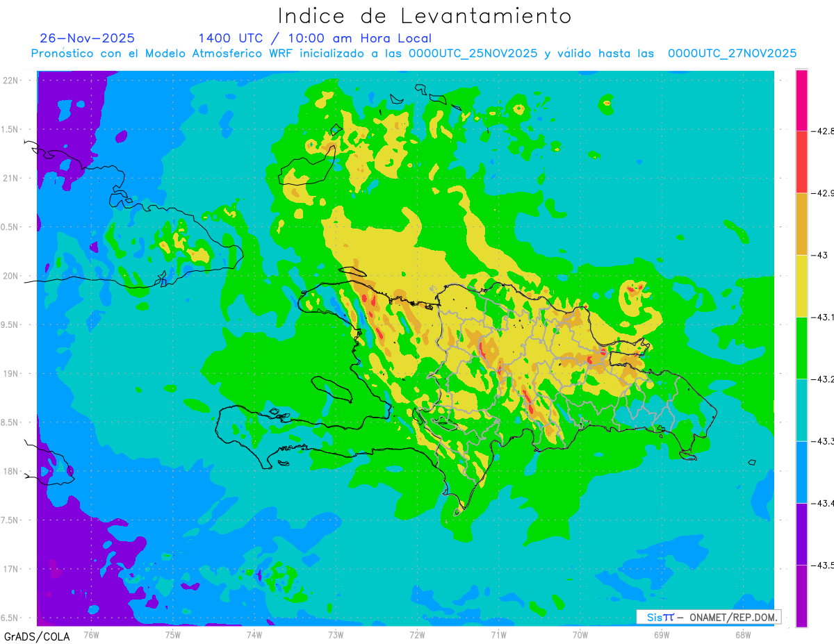Click the '1400 UTC / 10:00 am Hora Local' text
This screenshot has height=644, width=834.
point(315,38)
